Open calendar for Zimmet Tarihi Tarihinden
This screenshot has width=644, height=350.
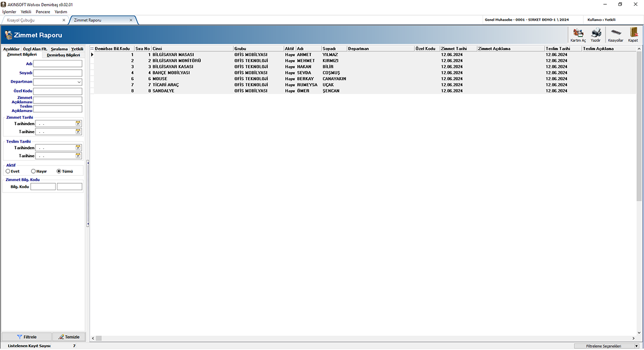tap(78, 123)
